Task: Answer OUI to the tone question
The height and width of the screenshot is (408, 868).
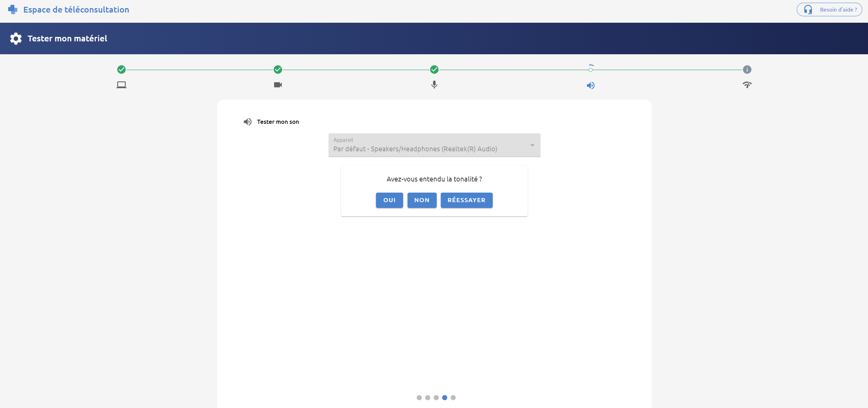Action: click(x=390, y=200)
